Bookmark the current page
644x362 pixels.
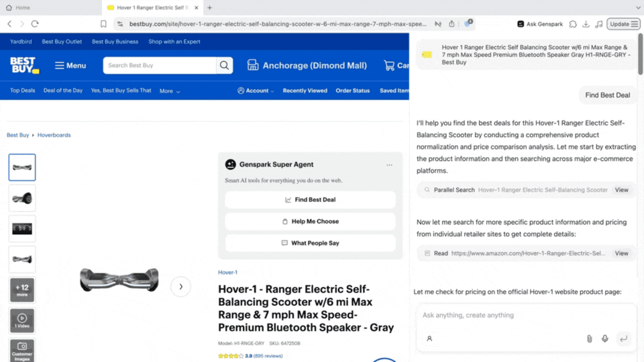click(103, 24)
